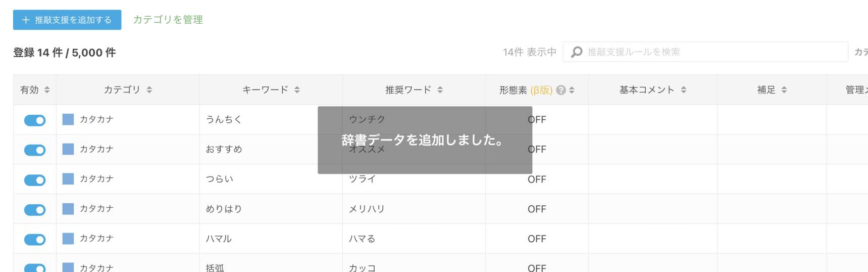
Task: Open the カテゴリを管理 link
Action: pos(168,20)
